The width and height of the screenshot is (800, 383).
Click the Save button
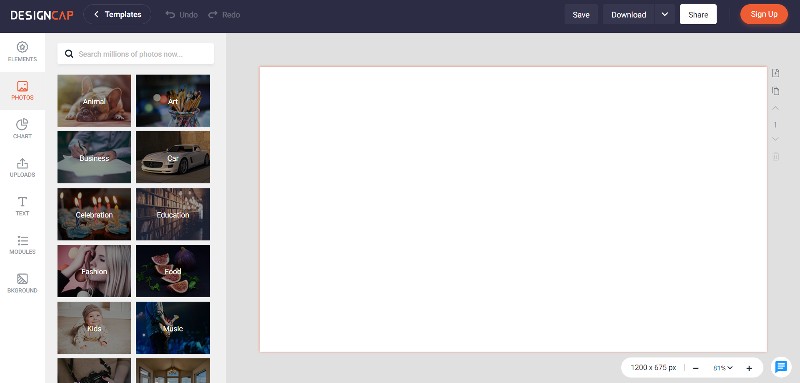581,14
